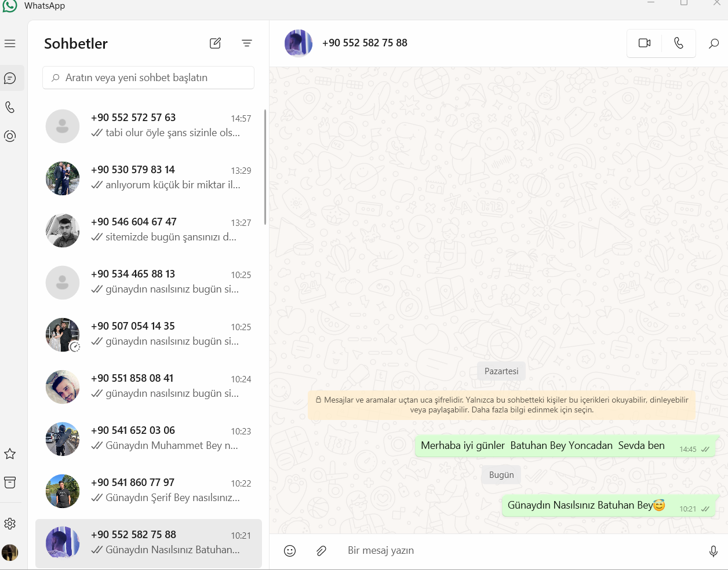The image size is (728, 570).
Task: Click the chat search field
Action: coord(148,78)
